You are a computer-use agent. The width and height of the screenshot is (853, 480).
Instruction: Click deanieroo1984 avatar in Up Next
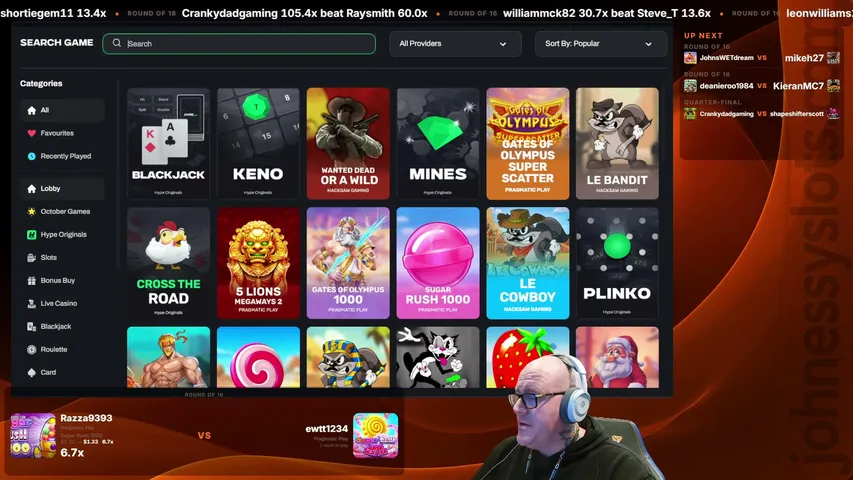pyautogui.click(x=690, y=85)
